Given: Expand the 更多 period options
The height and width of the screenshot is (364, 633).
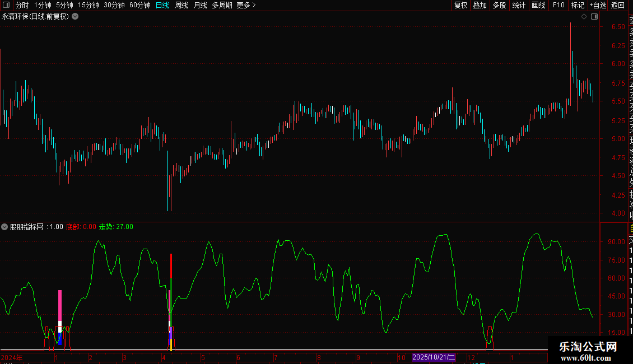Looking at the screenshot, I should (246, 5).
